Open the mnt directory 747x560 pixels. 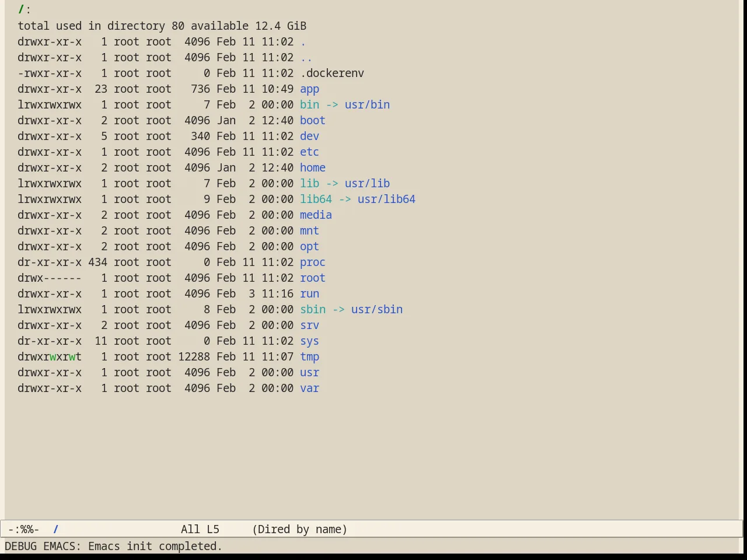coord(309,231)
